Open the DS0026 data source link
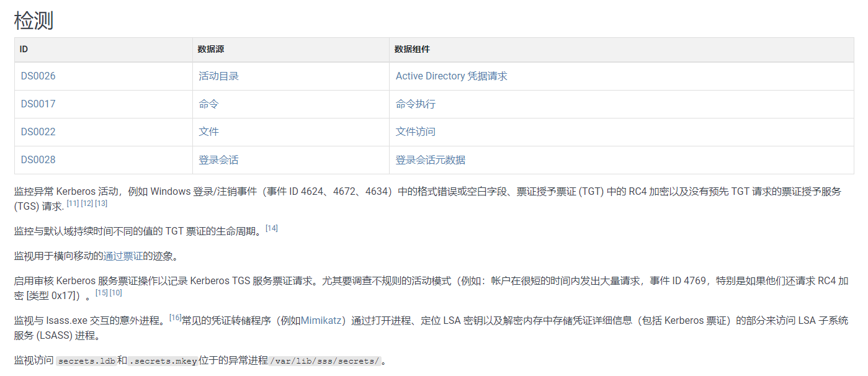The height and width of the screenshot is (376, 868). click(x=38, y=76)
